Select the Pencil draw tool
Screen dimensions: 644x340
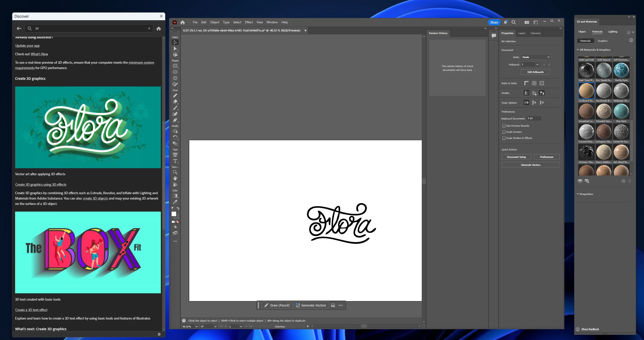click(175, 96)
